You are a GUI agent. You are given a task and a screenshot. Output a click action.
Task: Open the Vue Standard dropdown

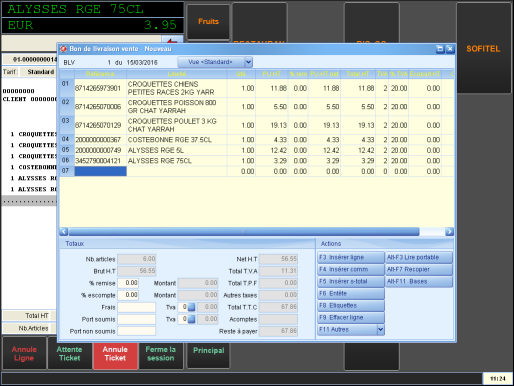(248, 62)
